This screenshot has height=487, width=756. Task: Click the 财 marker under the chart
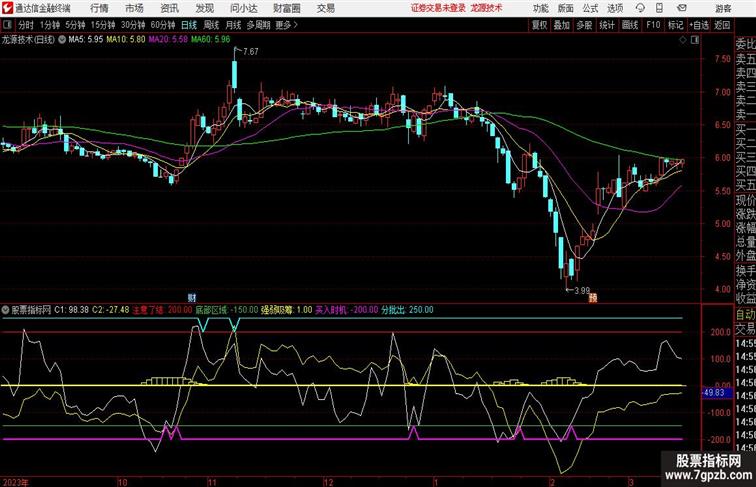[192, 297]
